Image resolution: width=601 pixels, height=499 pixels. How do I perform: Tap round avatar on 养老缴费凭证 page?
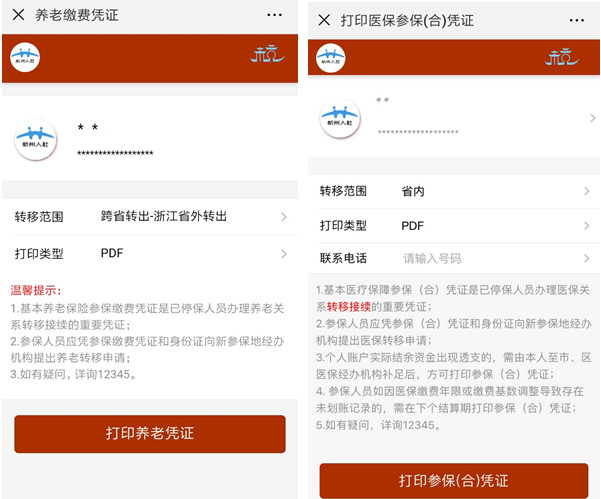(34, 138)
